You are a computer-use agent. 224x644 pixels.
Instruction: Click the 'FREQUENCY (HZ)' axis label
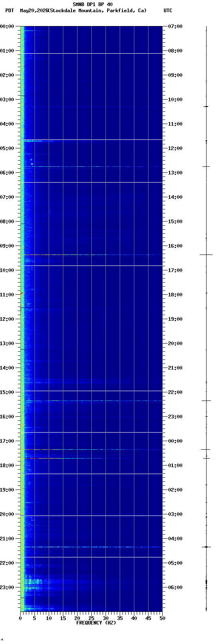(96, 623)
